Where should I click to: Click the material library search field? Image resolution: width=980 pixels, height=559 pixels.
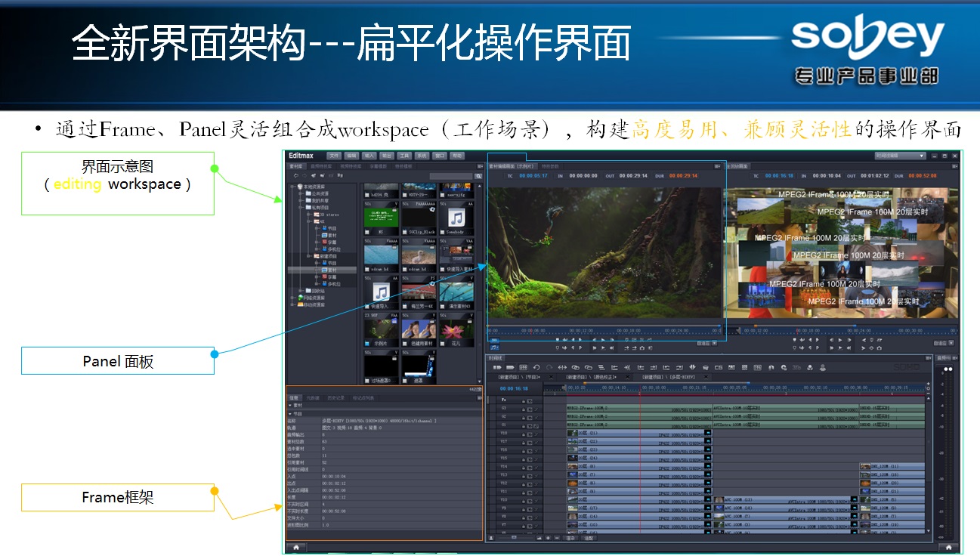pyautogui.click(x=451, y=176)
